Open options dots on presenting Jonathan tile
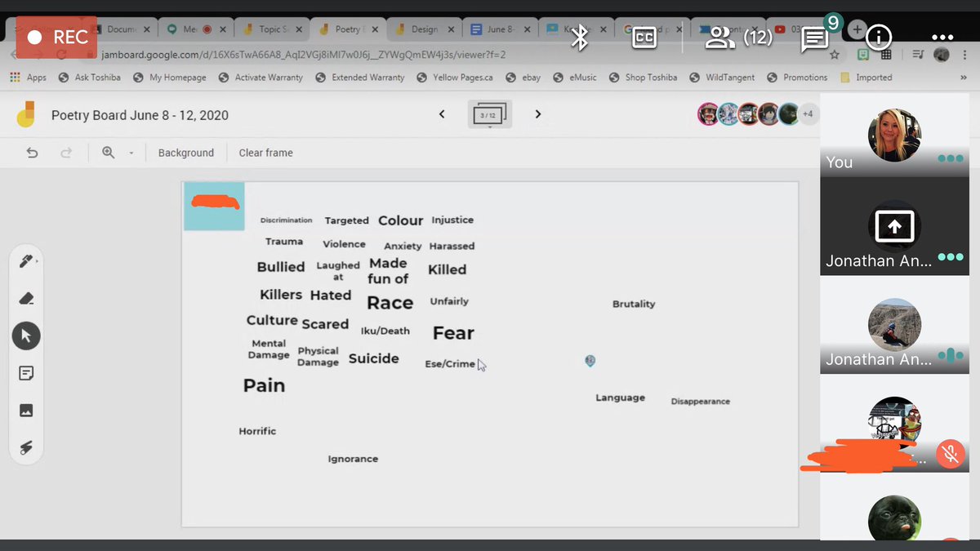 [x=950, y=257]
